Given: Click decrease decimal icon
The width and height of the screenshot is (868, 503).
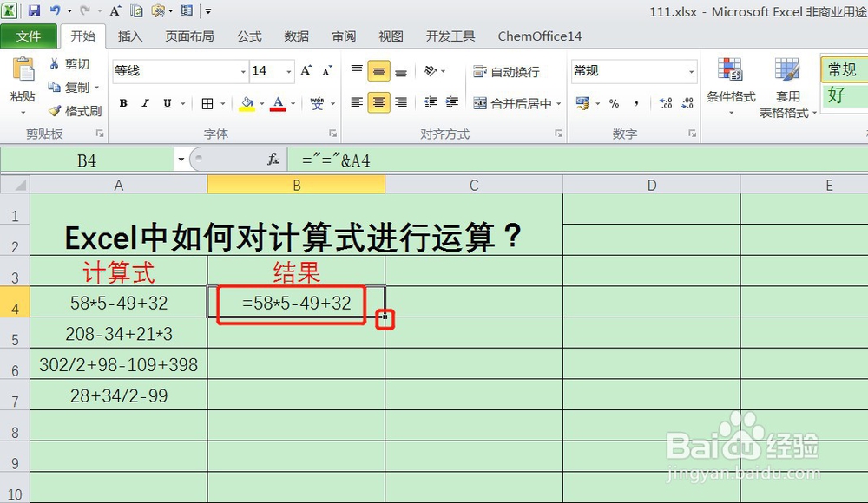Looking at the screenshot, I should [687, 103].
